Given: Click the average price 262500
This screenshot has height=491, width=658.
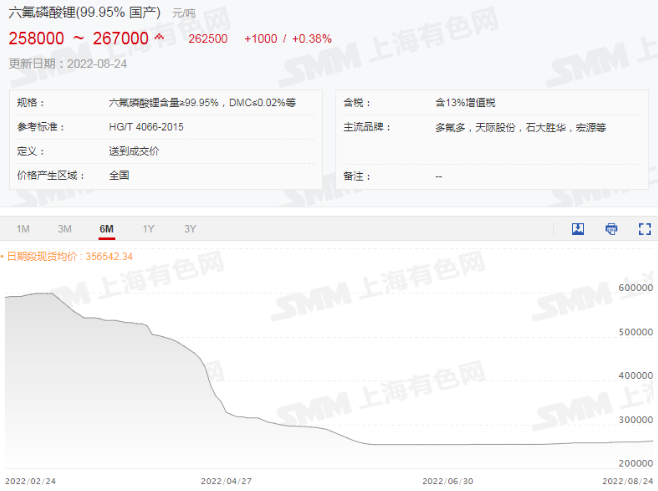Looking at the screenshot, I should point(207,39).
